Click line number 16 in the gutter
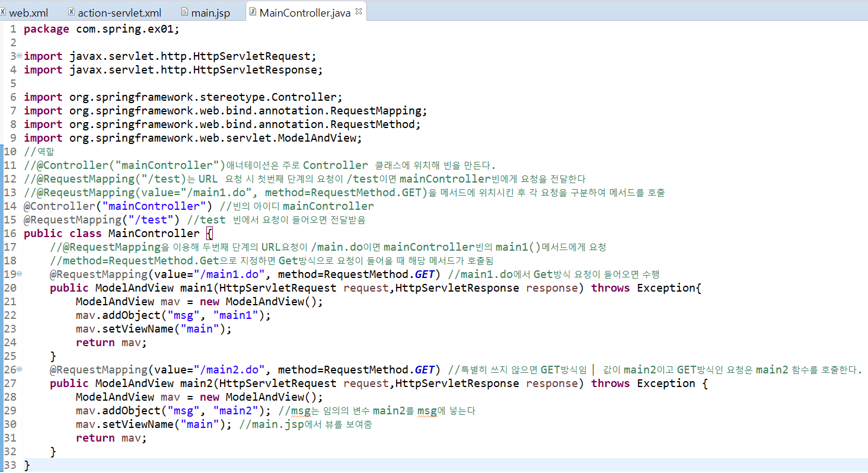This screenshot has width=868, height=473. tap(9, 234)
